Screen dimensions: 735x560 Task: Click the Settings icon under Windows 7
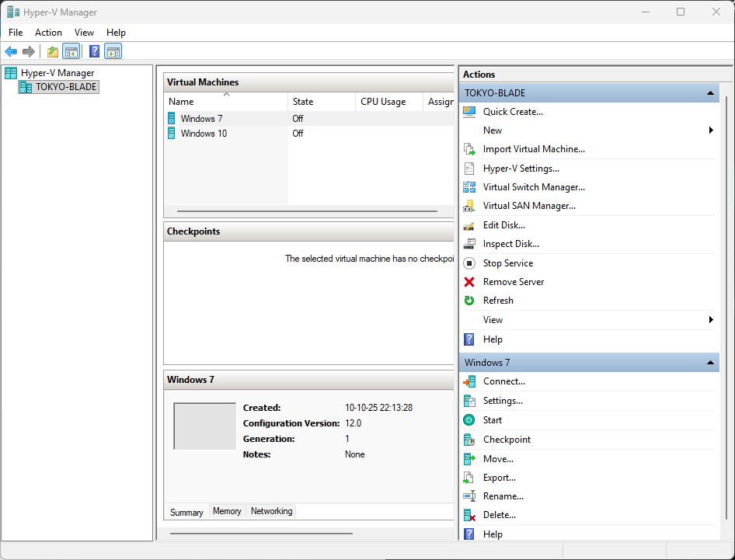(x=469, y=401)
